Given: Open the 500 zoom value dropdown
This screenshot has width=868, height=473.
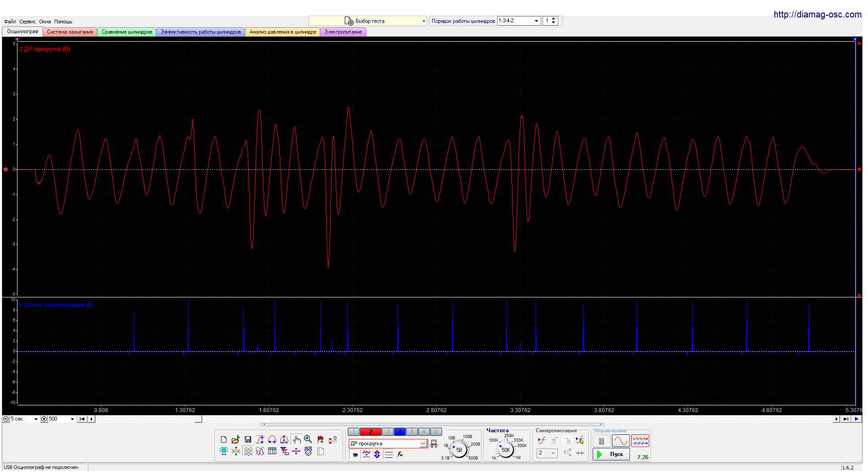Looking at the screenshot, I should tap(61, 419).
